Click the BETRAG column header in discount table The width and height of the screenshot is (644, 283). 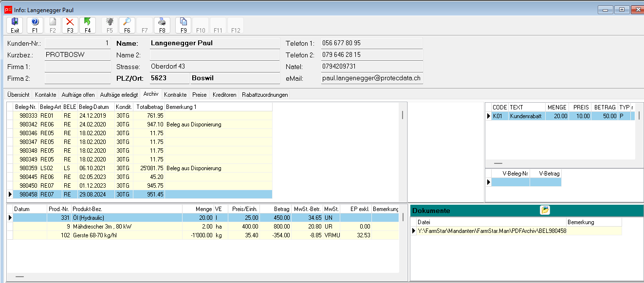click(x=605, y=107)
